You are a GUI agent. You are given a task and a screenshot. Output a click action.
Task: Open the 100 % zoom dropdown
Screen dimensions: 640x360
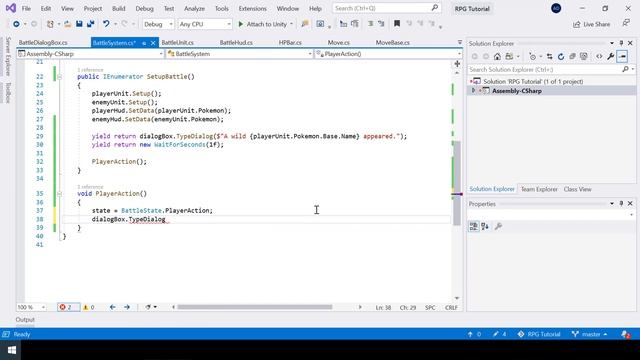pyautogui.click(x=31, y=307)
